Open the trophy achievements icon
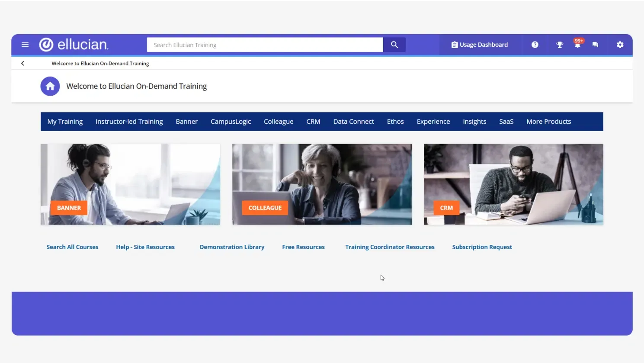 (x=560, y=45)
